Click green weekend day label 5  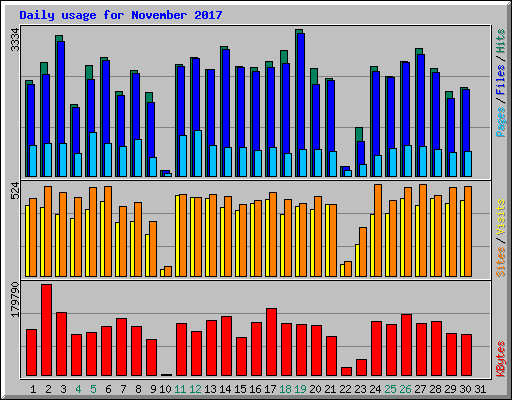point(93,389)
